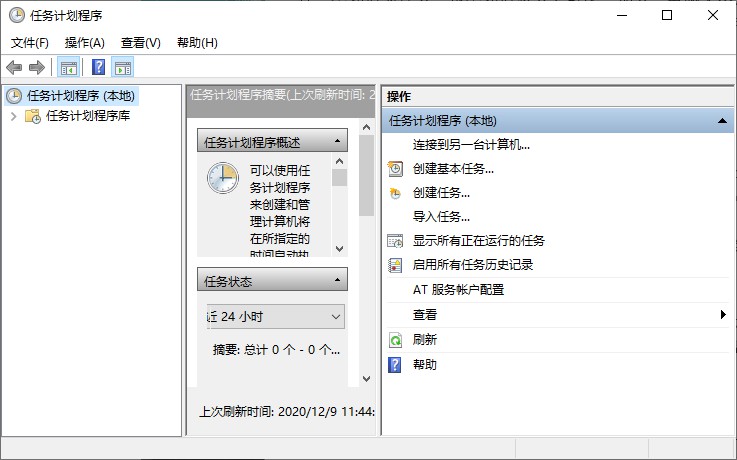This screenshot has height=460, width=737.
Task: Click 启用所有任务历史记录 action
Action: (x=473, y=265)
